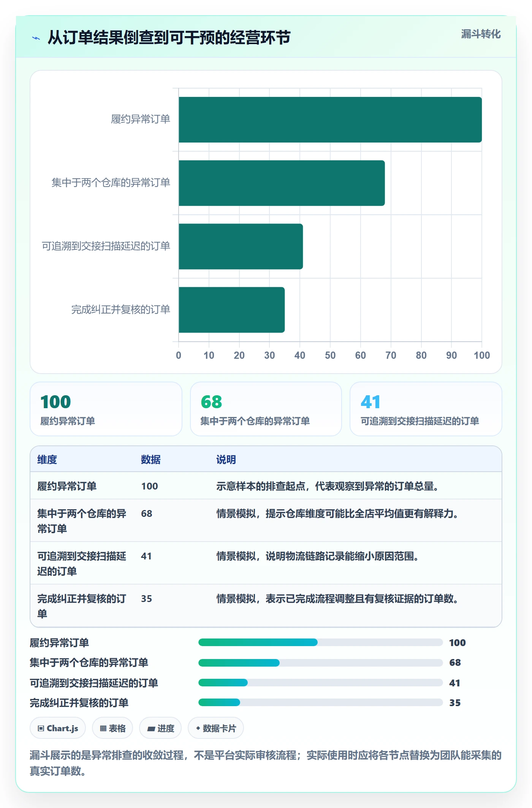
Task: Click the progress bar for 集中于两个仓库的异常订单
Action: (320, 663)
